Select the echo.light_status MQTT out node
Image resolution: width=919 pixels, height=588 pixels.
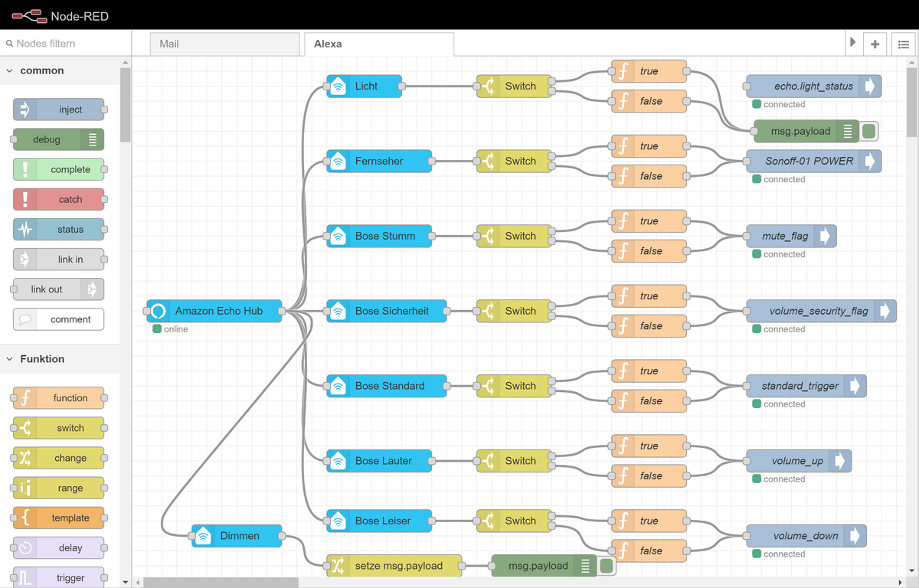813,86
